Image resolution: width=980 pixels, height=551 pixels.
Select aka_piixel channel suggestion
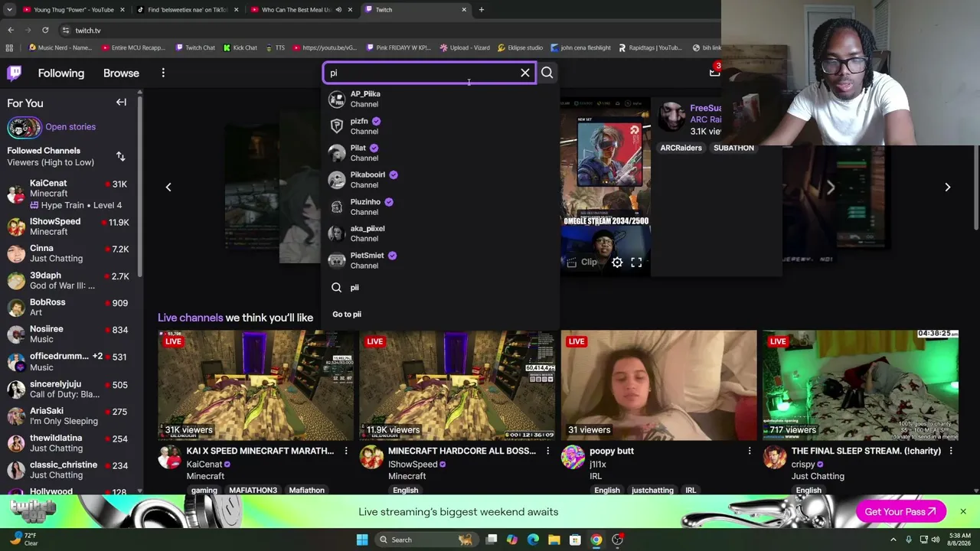pos(440,233)
